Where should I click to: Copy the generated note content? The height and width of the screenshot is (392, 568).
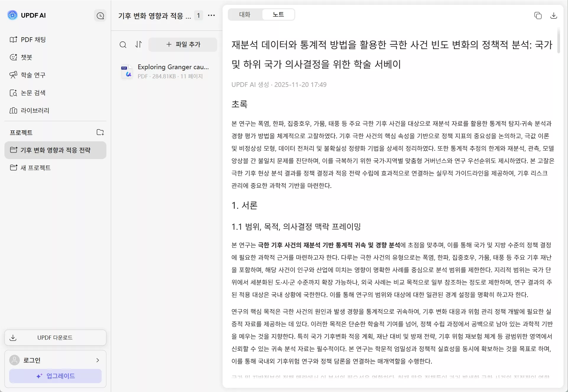pyautogui.click(x=538, y=15)
